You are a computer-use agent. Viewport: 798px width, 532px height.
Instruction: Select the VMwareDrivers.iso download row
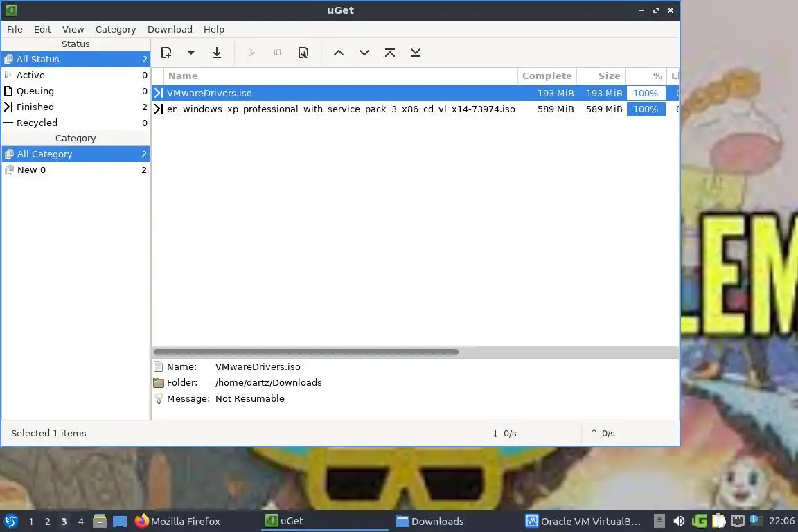416,93
